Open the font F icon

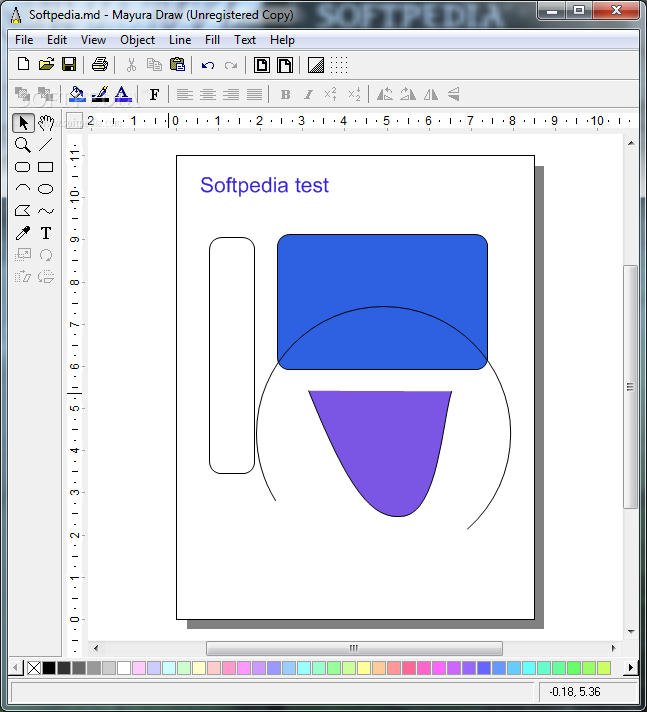coord(154,94)
